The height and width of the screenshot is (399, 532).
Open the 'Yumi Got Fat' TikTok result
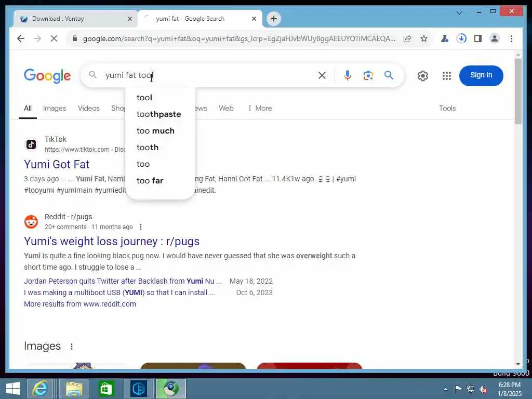(x=57, y=165)
